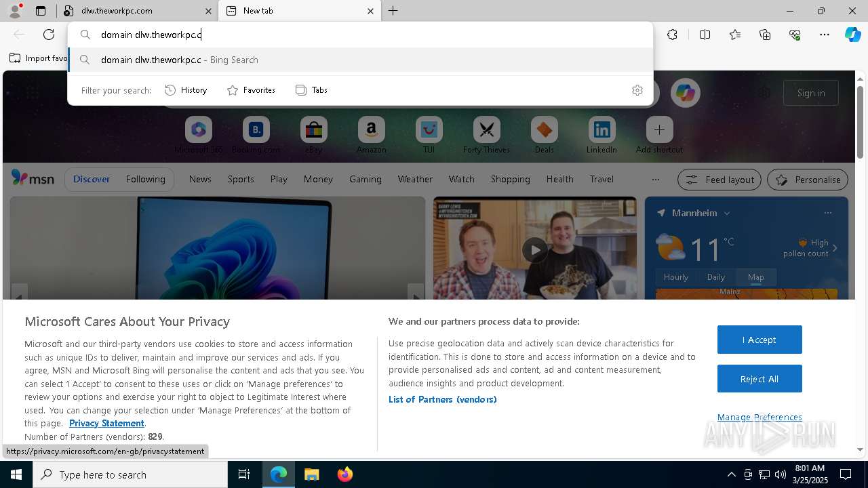This screenshot has height=488, width=868.
Task: Toggle split screen view icon
Action: (705, 35)
